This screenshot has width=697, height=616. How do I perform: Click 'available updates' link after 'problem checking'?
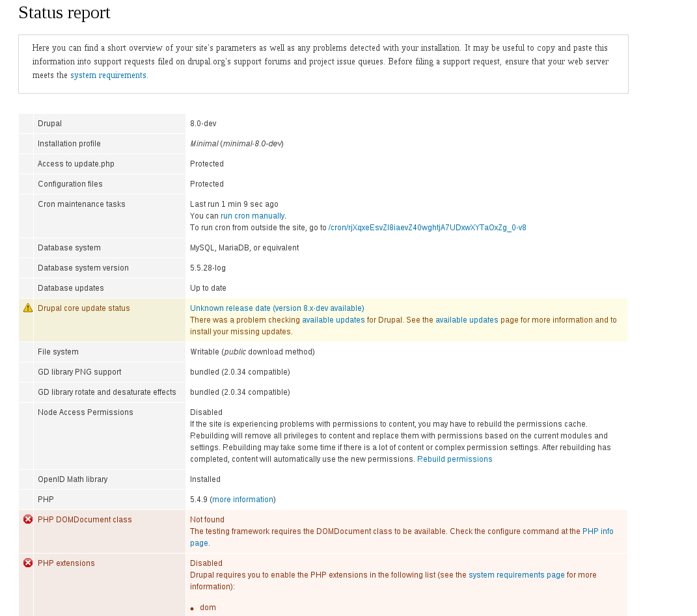tap(333, 320)
